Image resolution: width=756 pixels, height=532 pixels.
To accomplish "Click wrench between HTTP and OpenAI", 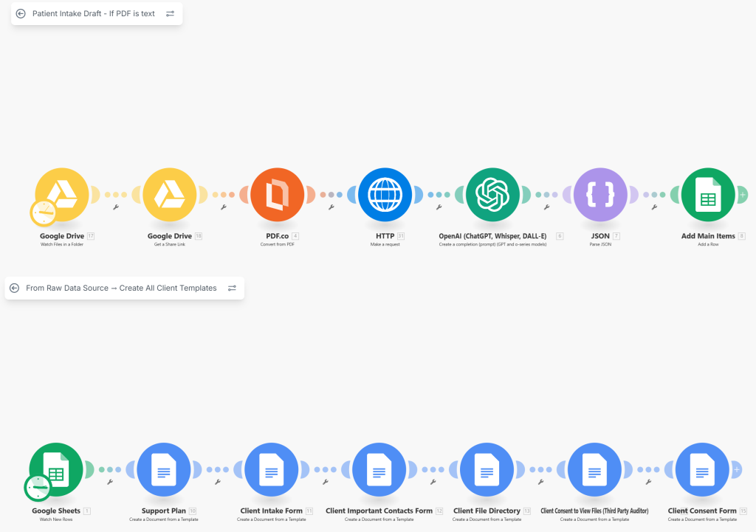I will (x=439, y=207).
